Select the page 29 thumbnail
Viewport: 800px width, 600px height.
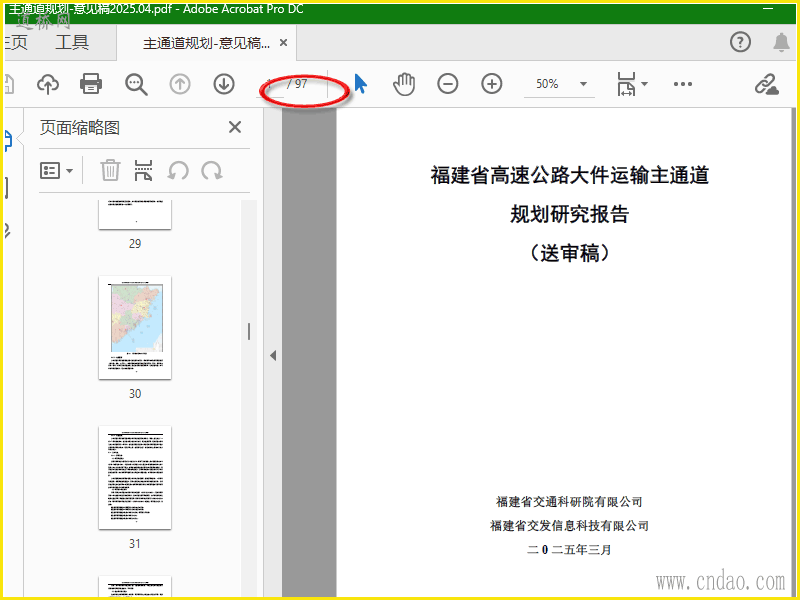pos(135,214)
